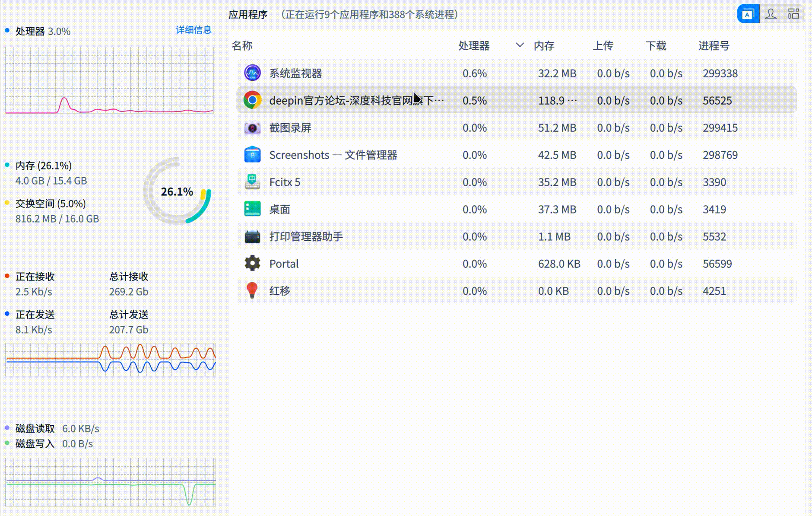Screen dimensions: 812x516
Task: Click the 桌面 green desktop icon
Action: (x=252, y=209)
